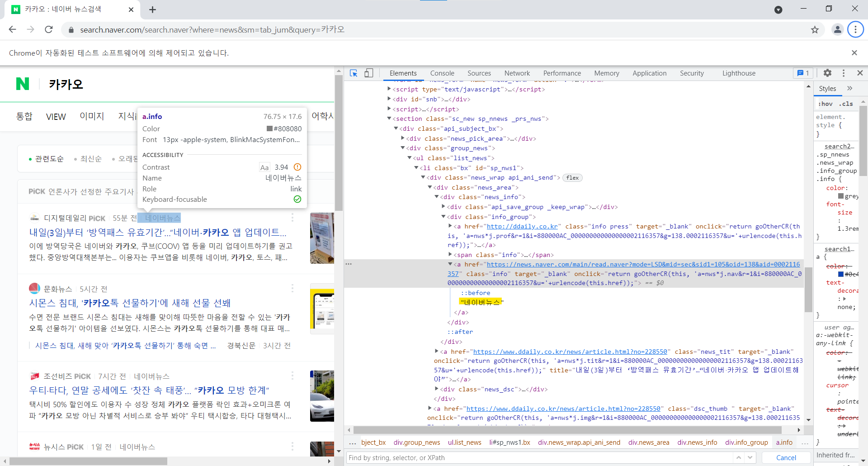
Task: Open the Application tab
Action: 649,73
